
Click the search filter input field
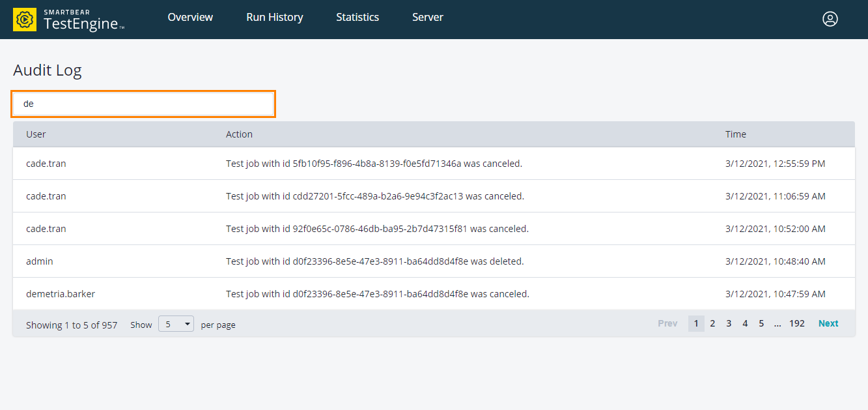point(143,104)
